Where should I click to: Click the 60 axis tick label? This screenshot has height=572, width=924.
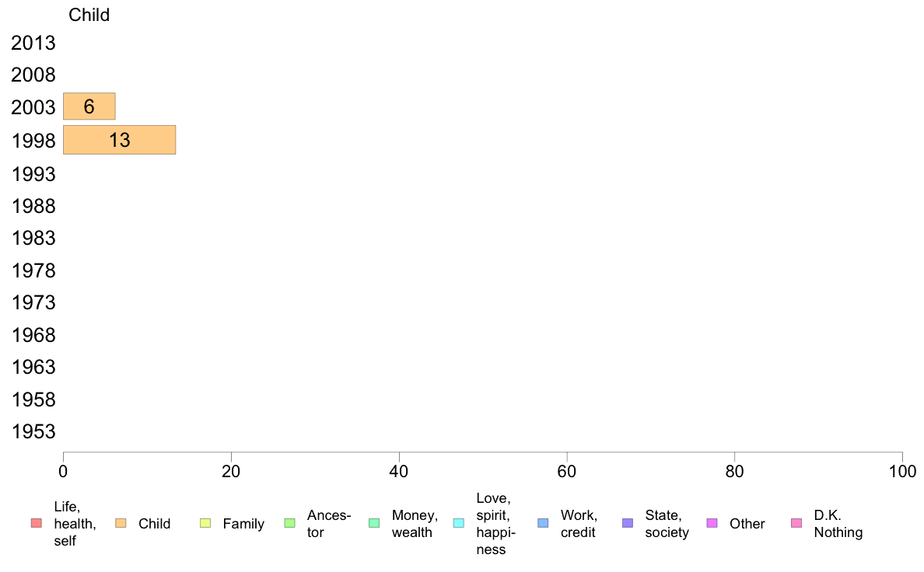pos(567,472)
